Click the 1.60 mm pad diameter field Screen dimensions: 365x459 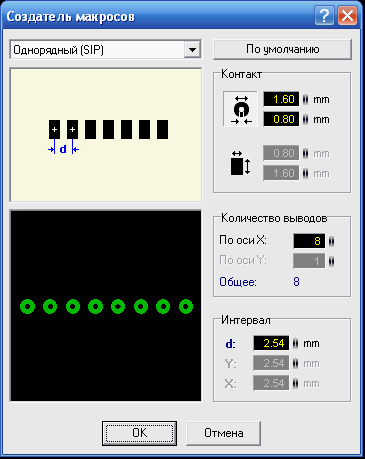(x=281, y=99)
